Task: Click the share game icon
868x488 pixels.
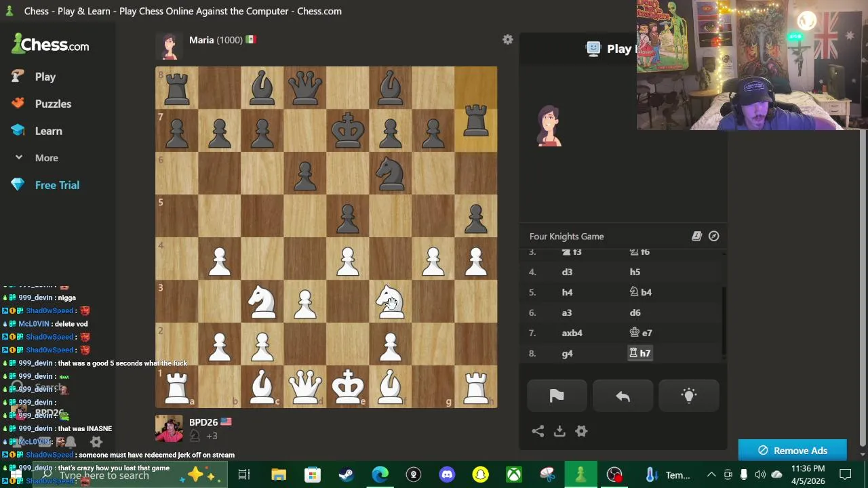Action: pyautogui.click(x=538, y=431)
